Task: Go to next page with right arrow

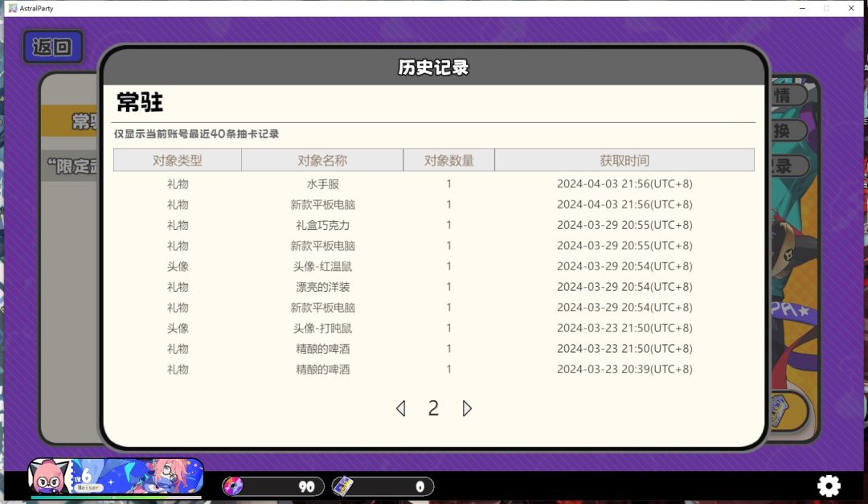Action: pyautogui.click(x=467, y=408)
